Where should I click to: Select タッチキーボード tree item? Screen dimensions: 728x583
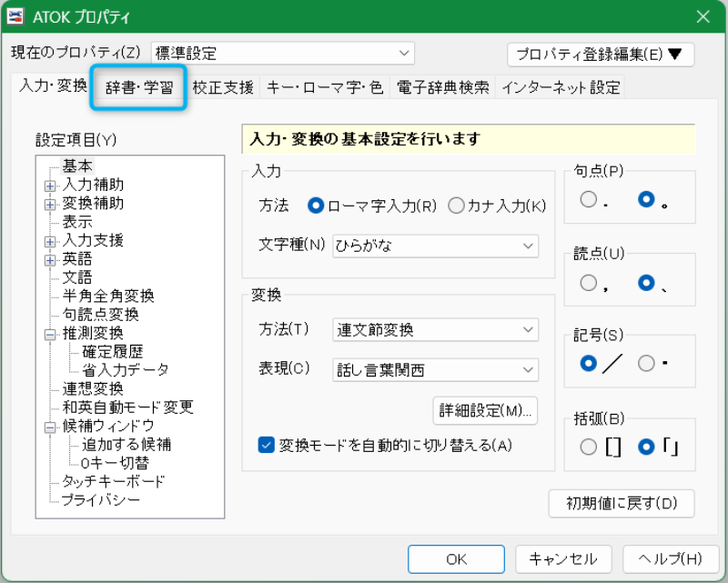[x=113, y=482]
